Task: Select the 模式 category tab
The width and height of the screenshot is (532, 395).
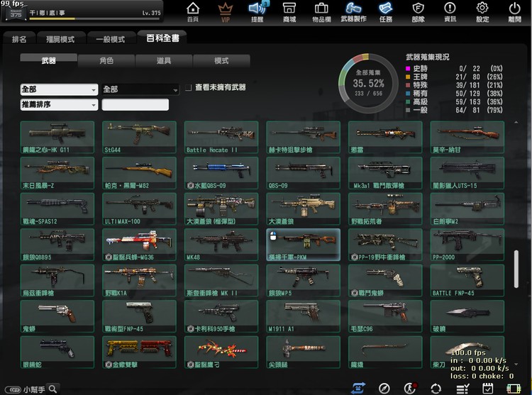Action: 221,61
